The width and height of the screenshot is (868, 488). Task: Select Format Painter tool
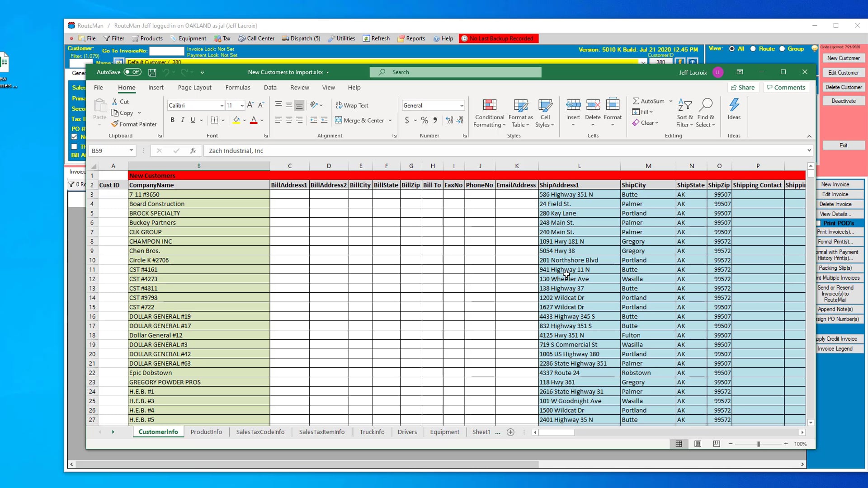click(x=134, y=124)
